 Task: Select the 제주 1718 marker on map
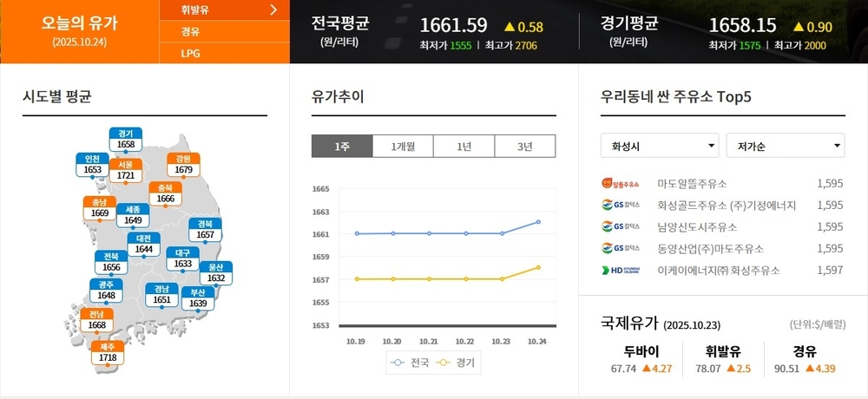(108, 352)
